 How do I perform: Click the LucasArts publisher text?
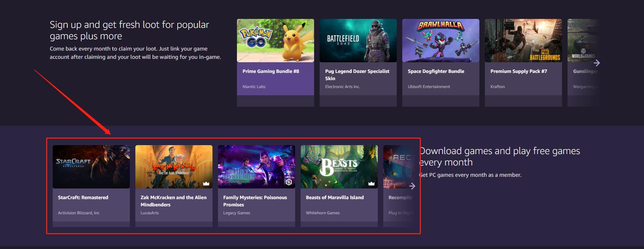(149, 213)
